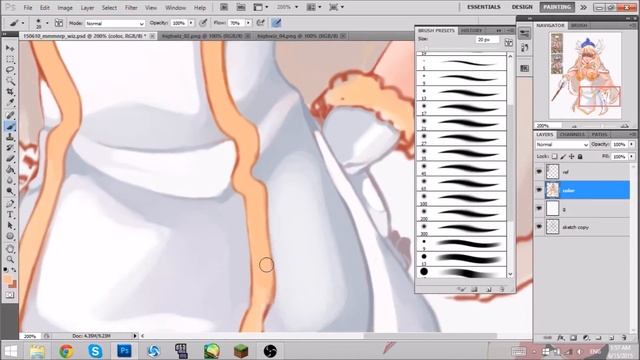Image resolution: width=640 pixels, height=360 pixels.
Task: Toggle airbrush mode in options bar
Action: click(260, 23)
